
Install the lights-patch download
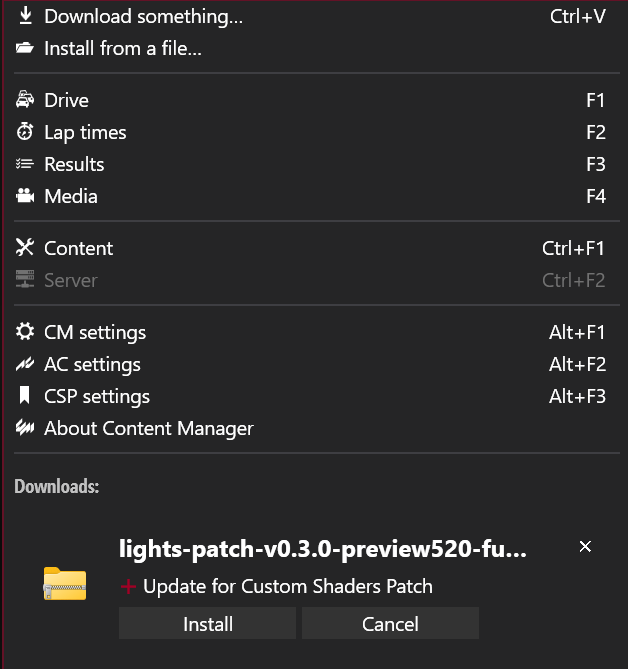coord(207,623)
